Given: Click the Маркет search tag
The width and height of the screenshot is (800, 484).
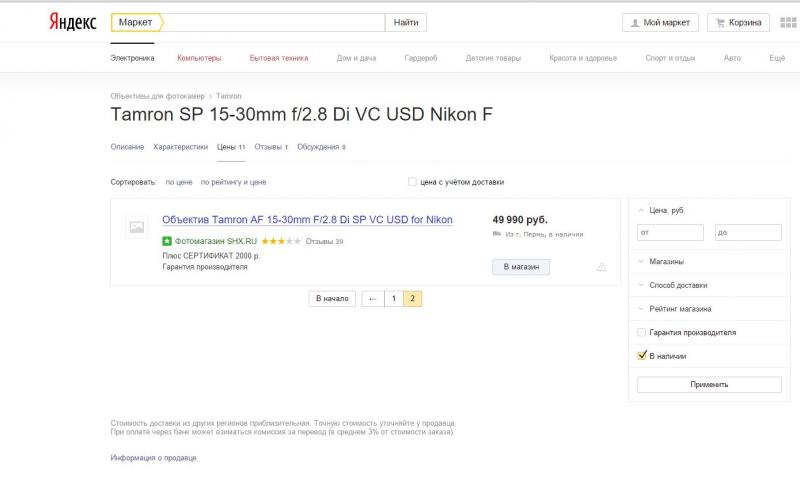Looking at the screenshot, I should tap(136, 22).
